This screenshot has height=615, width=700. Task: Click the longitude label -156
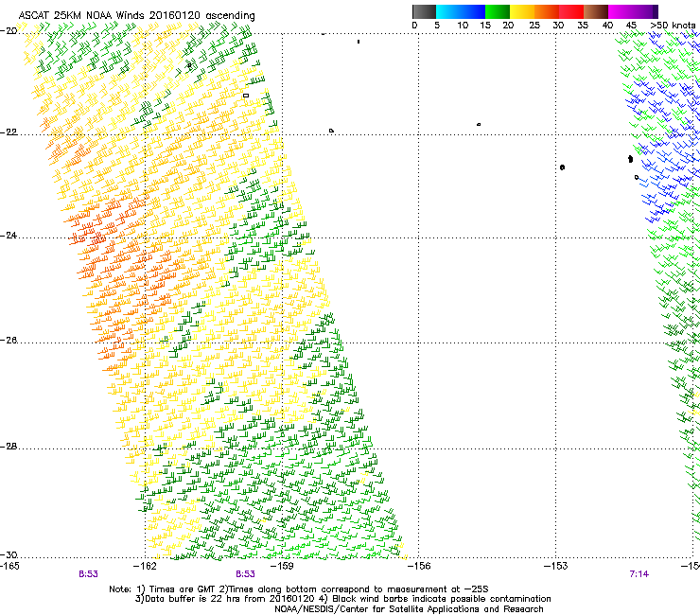(419, 567)
